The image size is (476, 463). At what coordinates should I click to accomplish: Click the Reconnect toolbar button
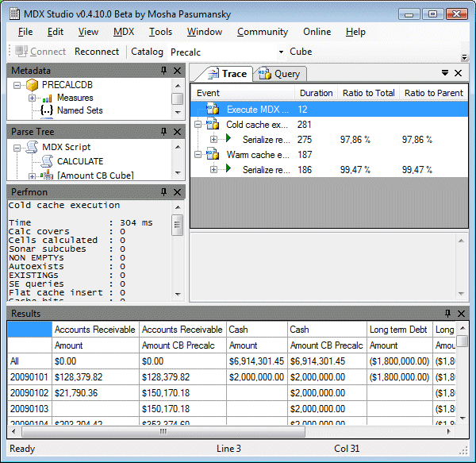click(x=97, y=52)
